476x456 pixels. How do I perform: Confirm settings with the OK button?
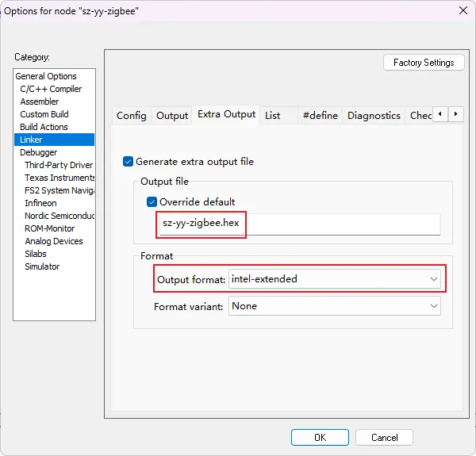click(x=320, y=438)
